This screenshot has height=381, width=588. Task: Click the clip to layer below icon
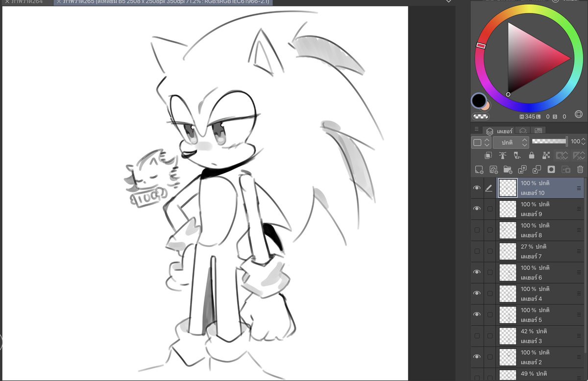(489, 156)
